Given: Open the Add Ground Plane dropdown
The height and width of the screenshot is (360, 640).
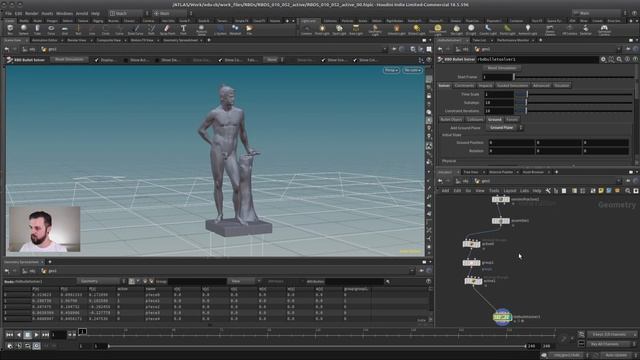Looking at the screenshot, I should pos(504,128).
